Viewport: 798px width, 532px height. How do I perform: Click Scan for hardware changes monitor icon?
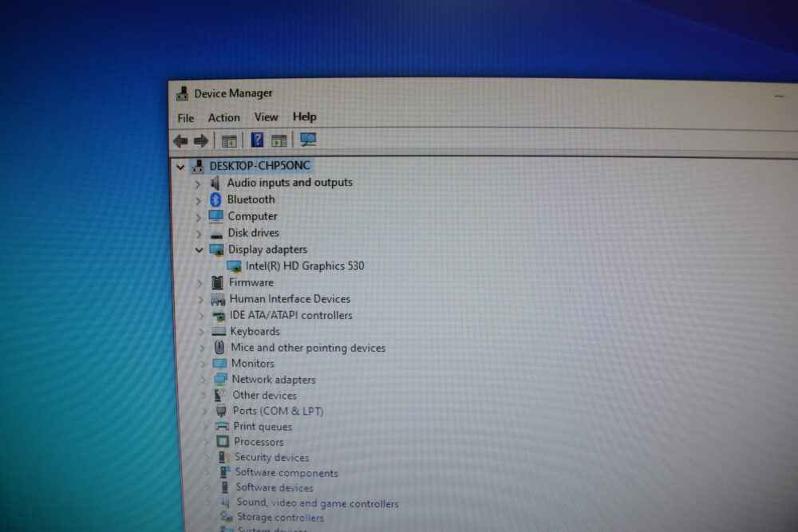308,140
